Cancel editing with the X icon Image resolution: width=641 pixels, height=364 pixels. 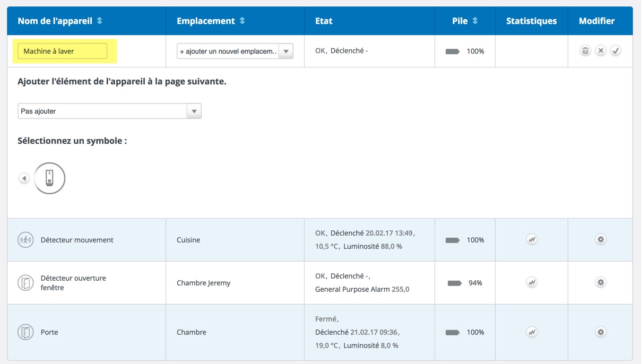pos(600,51)
